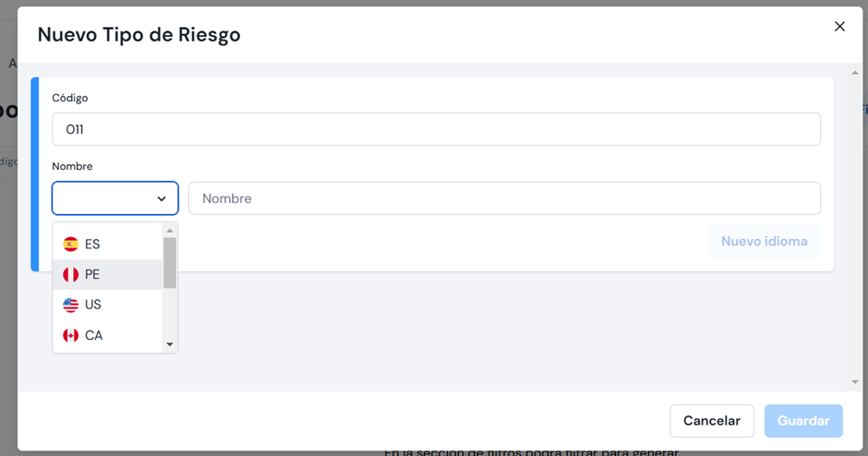Click the Spain flag icon
This screenshot has height=456, width=868.
coord(70,244)
